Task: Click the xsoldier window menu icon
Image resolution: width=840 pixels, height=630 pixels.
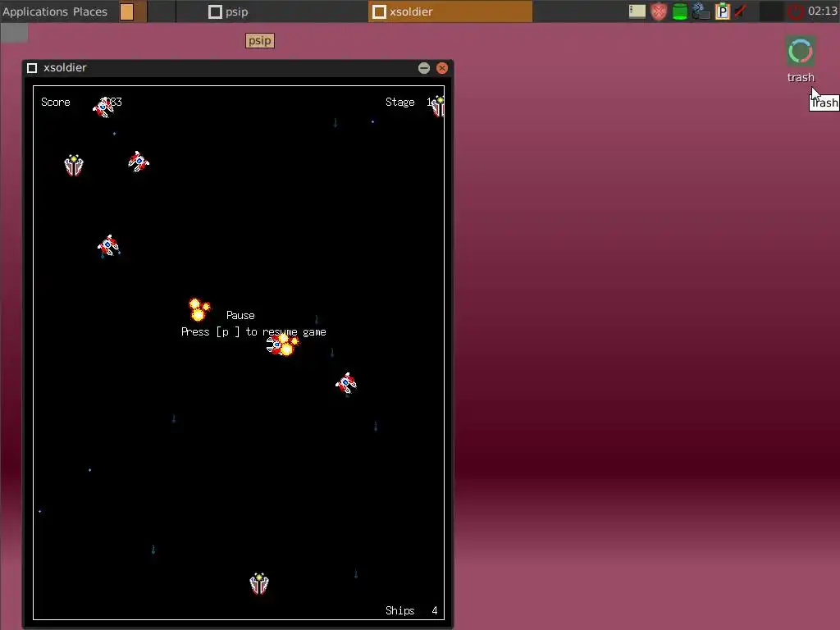Action: tap(32, 68)
